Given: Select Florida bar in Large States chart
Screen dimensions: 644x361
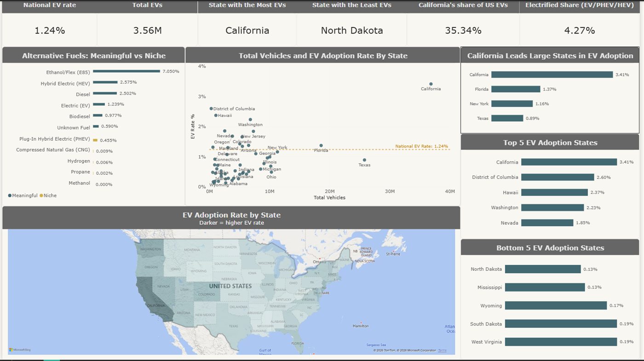Looking at the screenshot, I should 516,89.
